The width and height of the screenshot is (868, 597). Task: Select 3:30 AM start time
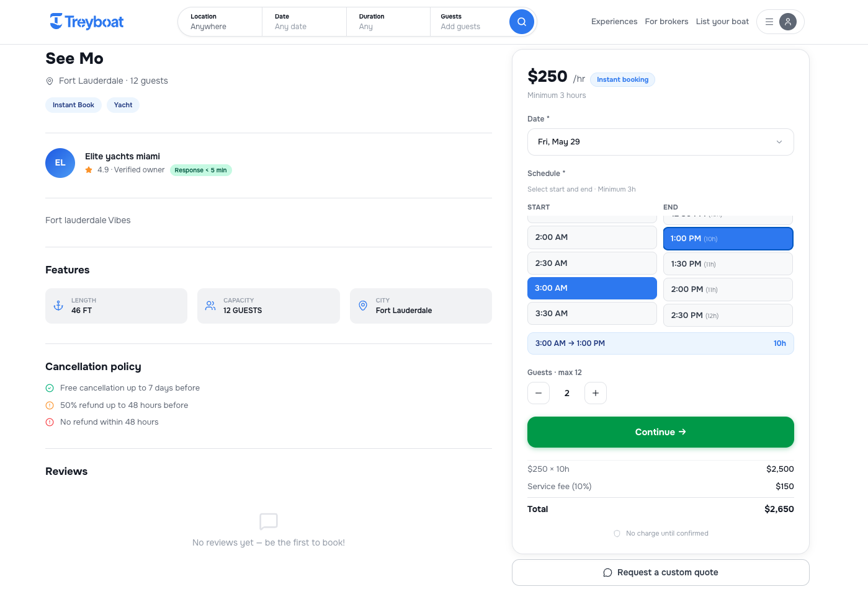[x=592, y=314]
